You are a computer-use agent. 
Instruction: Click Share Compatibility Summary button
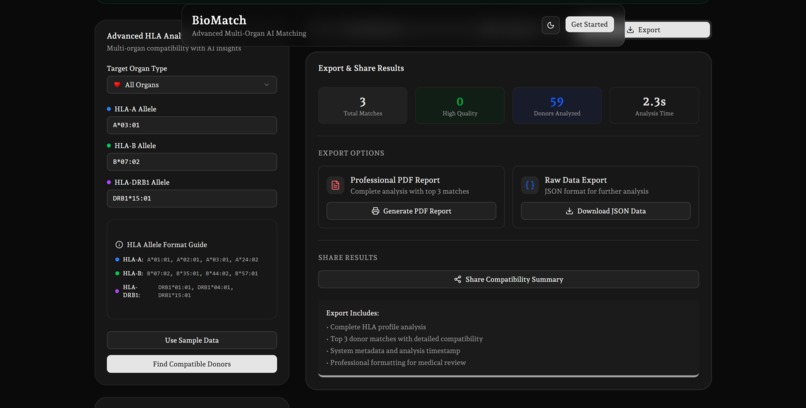point(508,279)
